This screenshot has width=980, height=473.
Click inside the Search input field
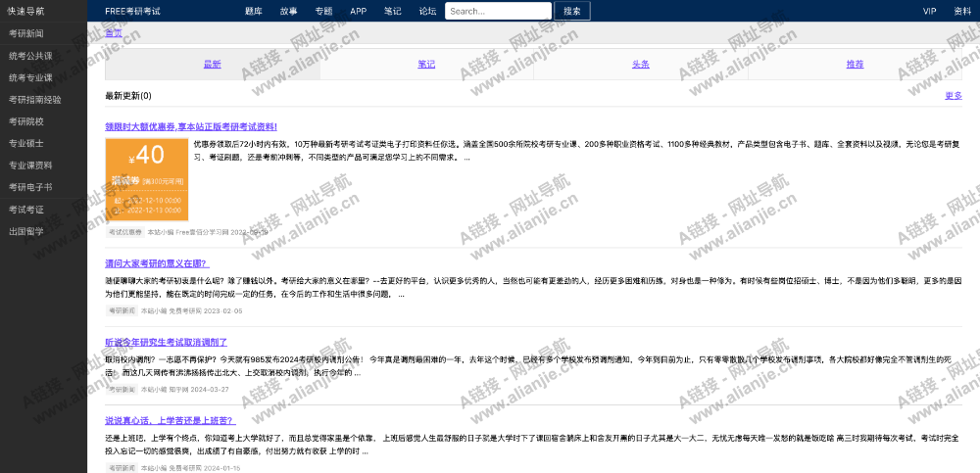pos(498,12)
